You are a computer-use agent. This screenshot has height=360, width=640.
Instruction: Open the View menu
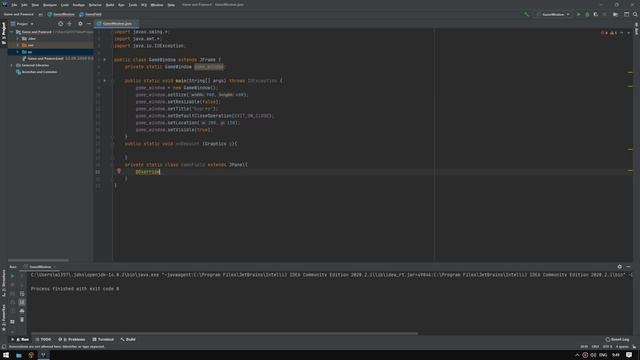[x=35, y=5]
